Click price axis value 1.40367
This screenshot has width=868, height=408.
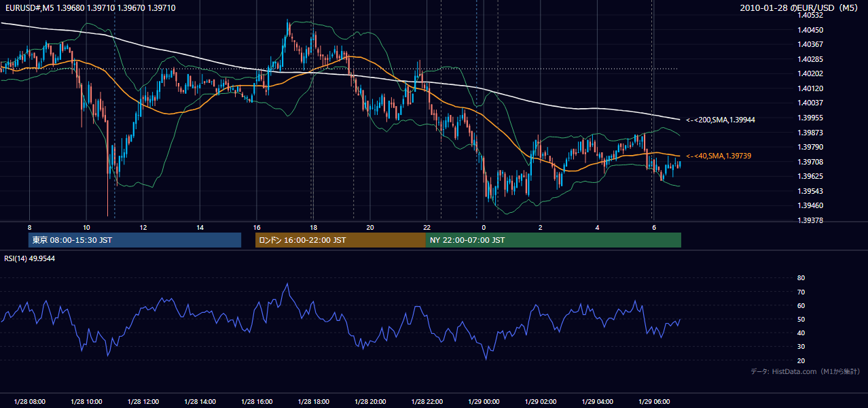coord(810,44)
